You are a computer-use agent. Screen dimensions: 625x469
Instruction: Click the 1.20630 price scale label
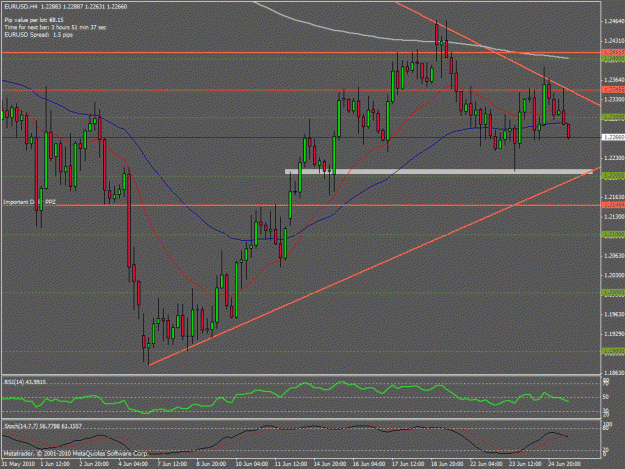point(614,256)
